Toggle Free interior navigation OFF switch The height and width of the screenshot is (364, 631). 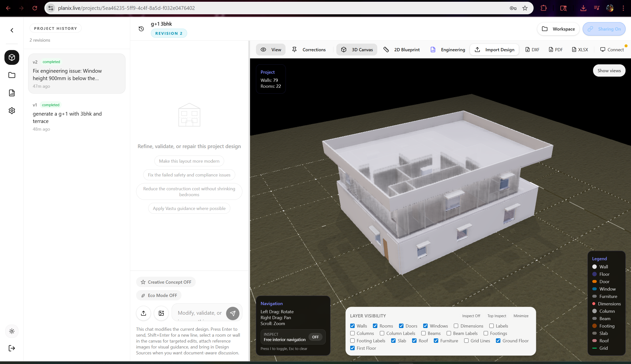[315, 337]
